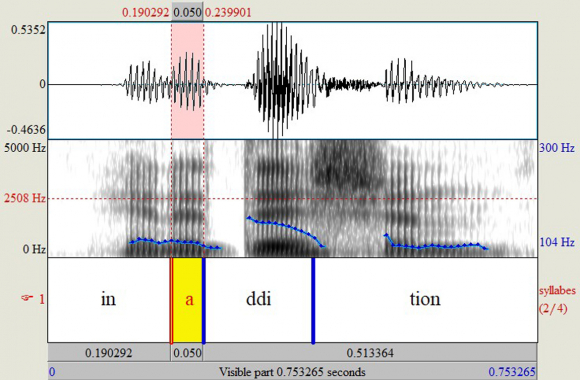
Task: Click the 5000 Hz spectrogram top label
Action: 25,148
